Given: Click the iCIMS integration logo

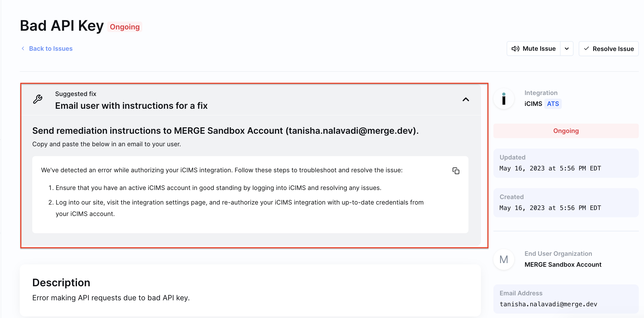Looking at the screenshot, I should tap(504, 99).
